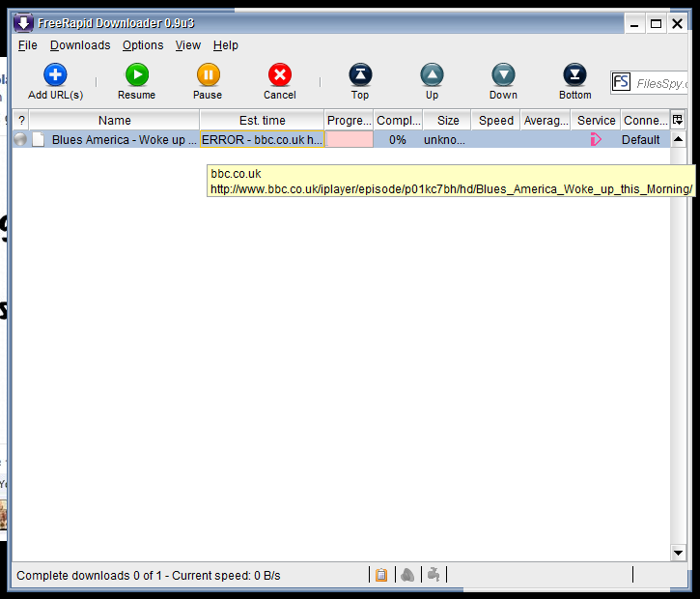Move download to Top of queue
This screenshot has height=599, width=700.
click(x=360, y=75)
